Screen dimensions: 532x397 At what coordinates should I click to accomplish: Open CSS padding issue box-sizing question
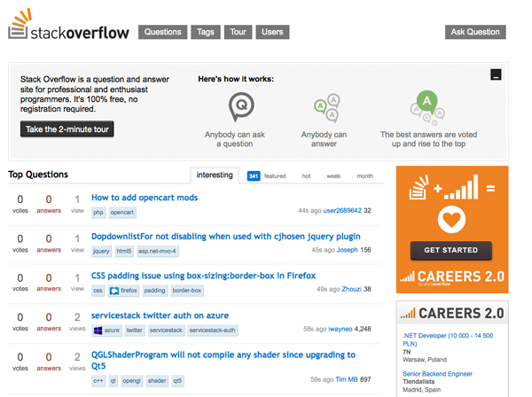pyautogui.click(x=203, y=276)
